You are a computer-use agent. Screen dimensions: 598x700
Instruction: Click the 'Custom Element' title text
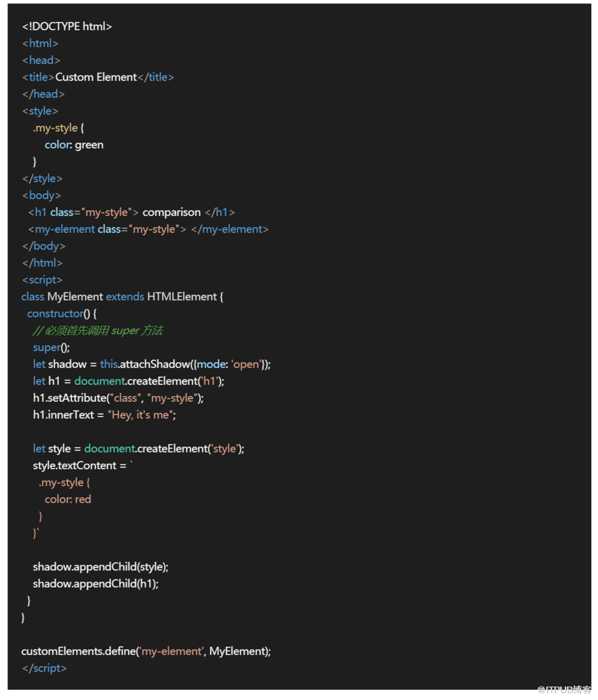[96, 77]
